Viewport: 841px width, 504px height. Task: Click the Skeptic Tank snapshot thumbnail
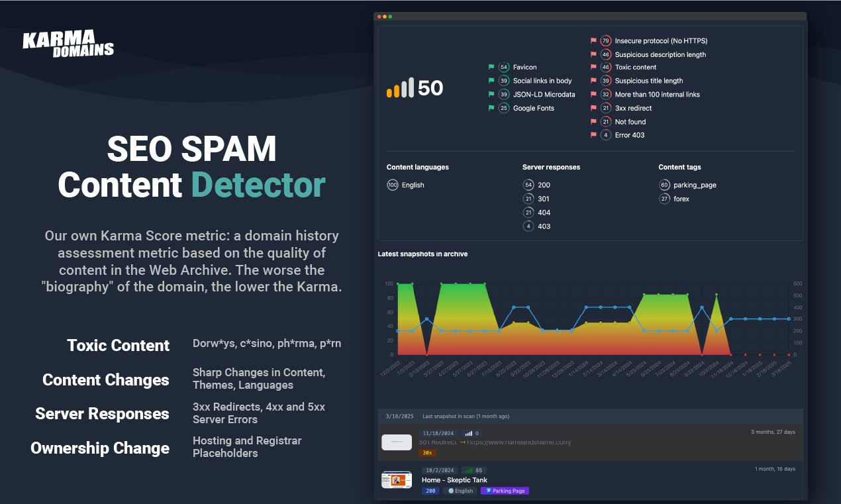pyautogui.click(x=396, y=479)
